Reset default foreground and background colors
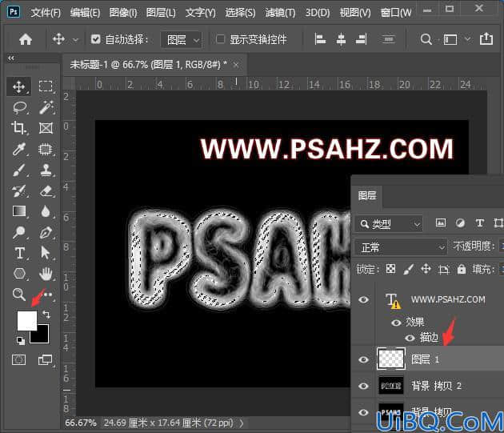 (x=20, y=340)
